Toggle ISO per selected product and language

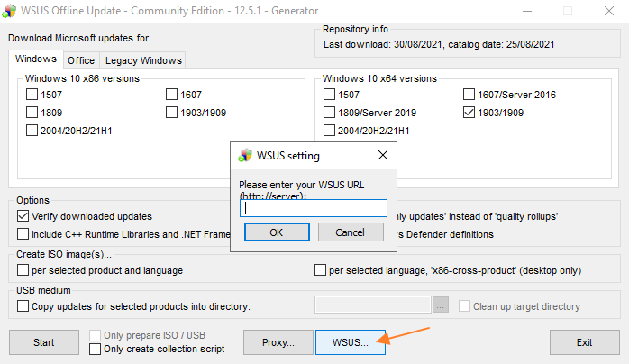(x=23, y=270)
